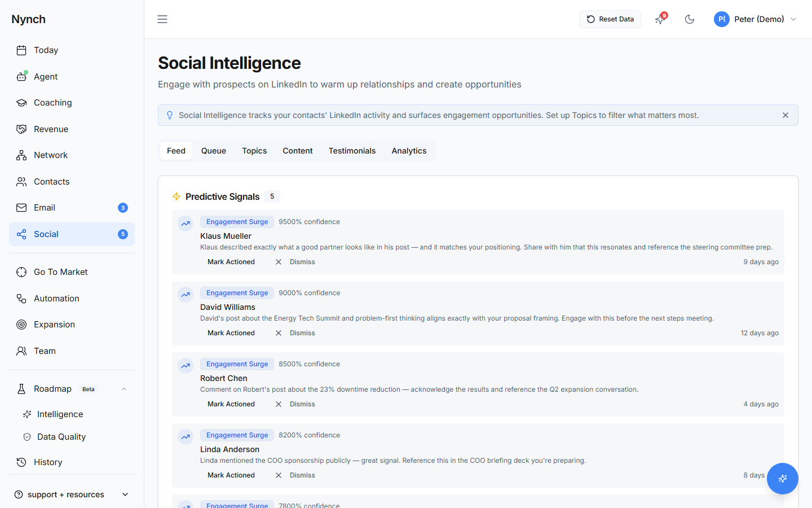Click the Email unread badge showing 3
812x508 pixels.
pos(123,208)
